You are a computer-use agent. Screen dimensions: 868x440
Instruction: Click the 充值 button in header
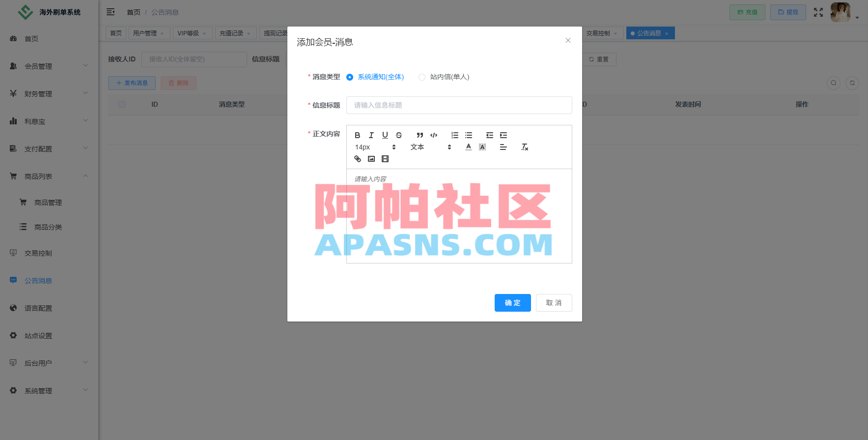(x=747, y=12)
